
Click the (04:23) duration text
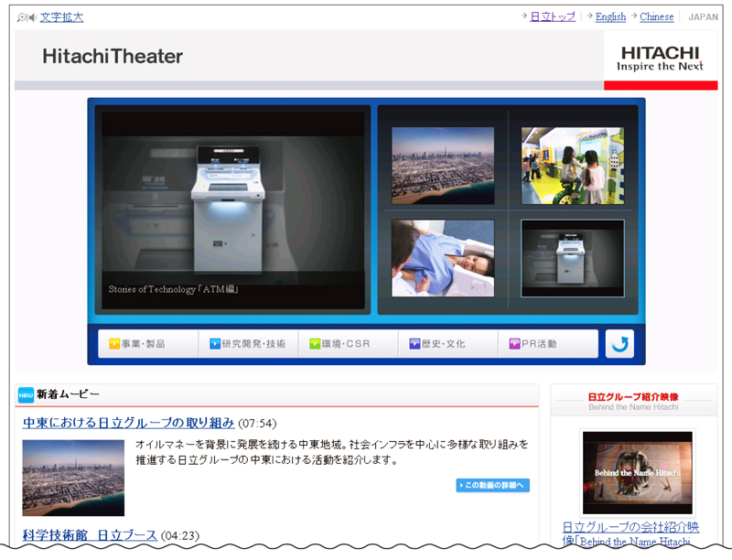click(x=179, y=535)
